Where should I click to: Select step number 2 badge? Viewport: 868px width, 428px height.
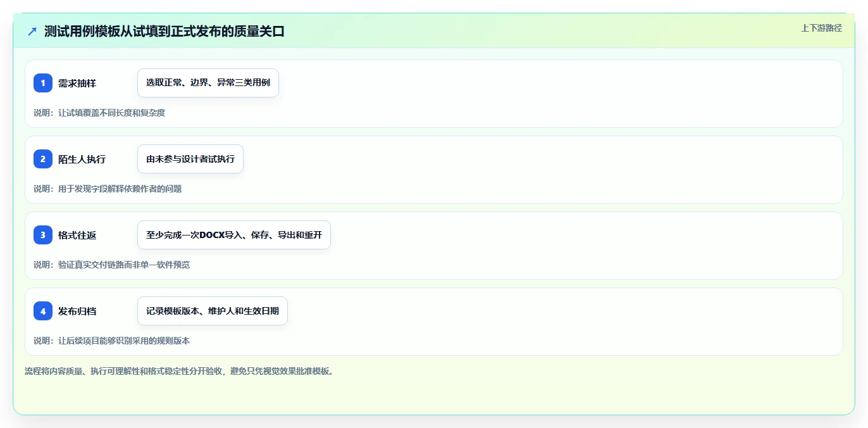click(x=43, y=159)
